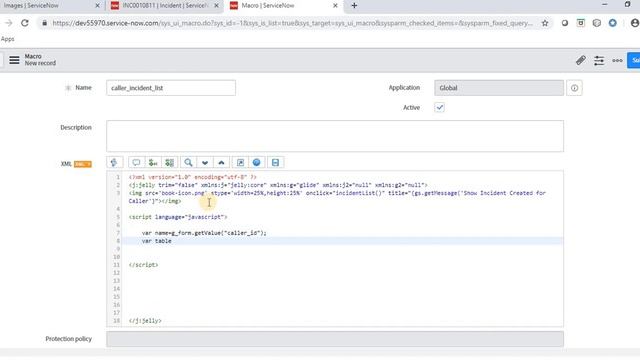Click the grey cube extension icon

pos(597,23)
